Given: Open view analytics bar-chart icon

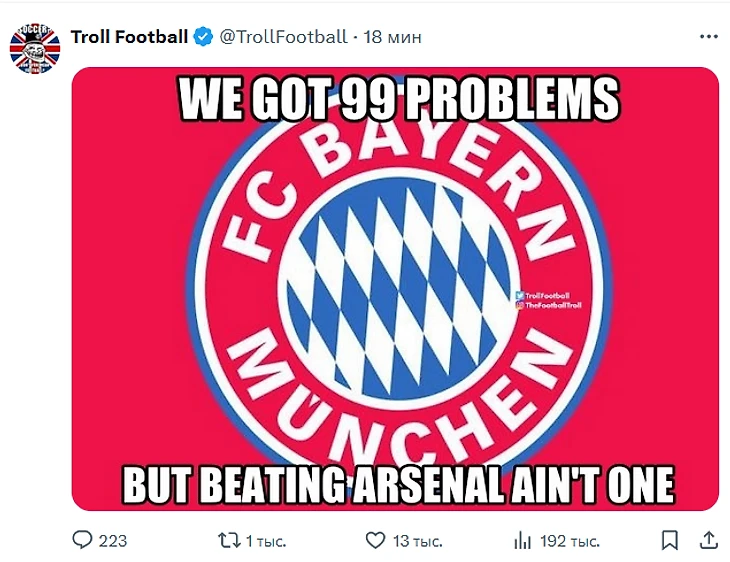Looking at the screenshot, I should point(522,541).
